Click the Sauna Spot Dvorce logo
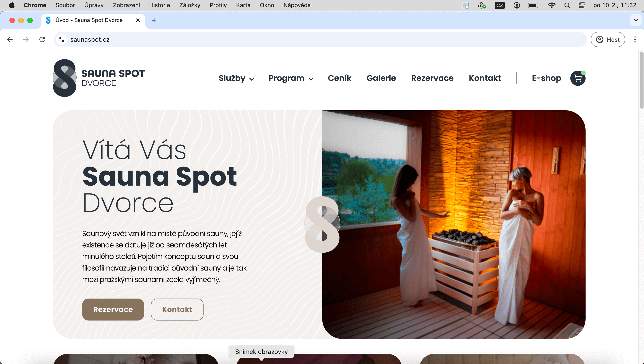This screenshot has height=364, width=644. point(99,78)
